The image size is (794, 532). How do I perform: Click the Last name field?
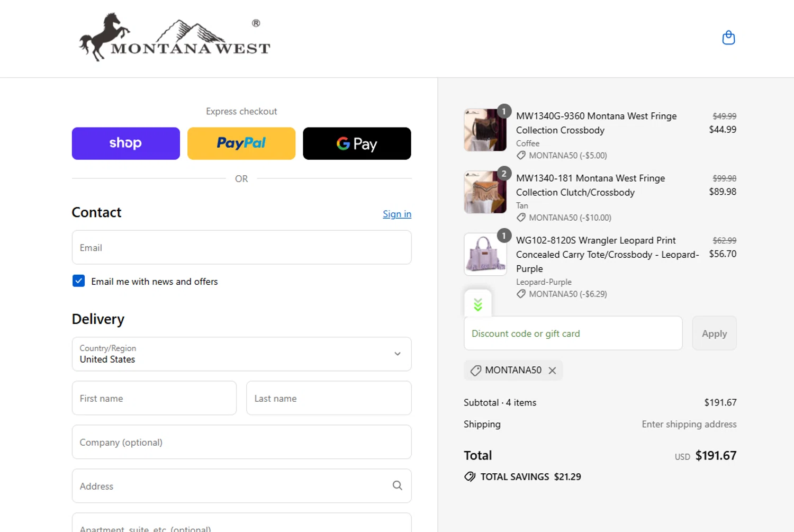tap(329, 398)
